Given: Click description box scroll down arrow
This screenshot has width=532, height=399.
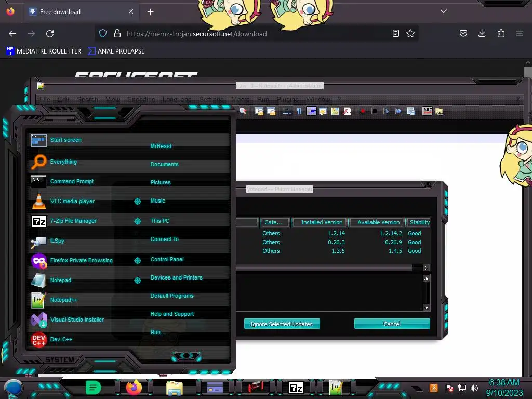Looking at the screenshot, I should click(x=427, y=308).
